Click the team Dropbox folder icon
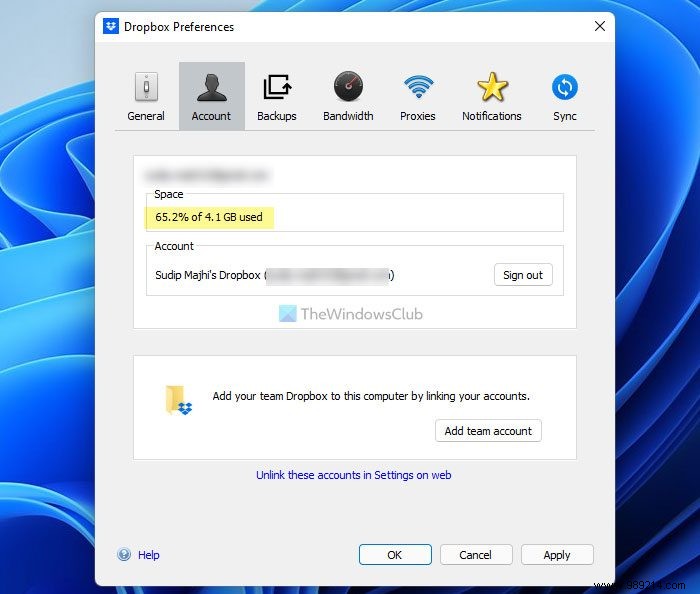 [x=178, y=400]
